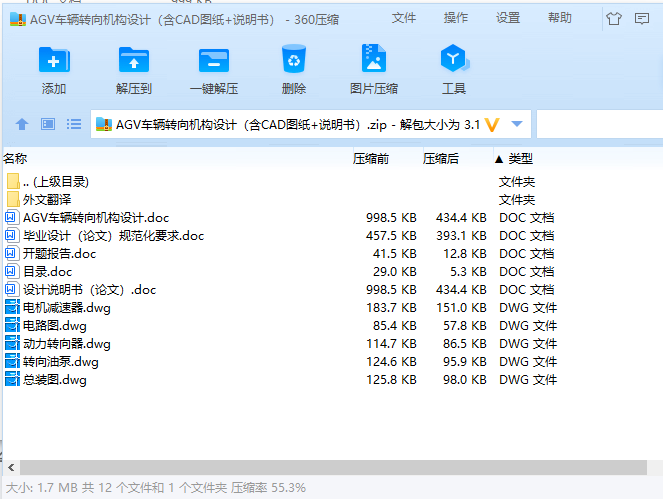Sort by 类型 column header
This screenshot has width=663, height=499.
tap(521, 159)
